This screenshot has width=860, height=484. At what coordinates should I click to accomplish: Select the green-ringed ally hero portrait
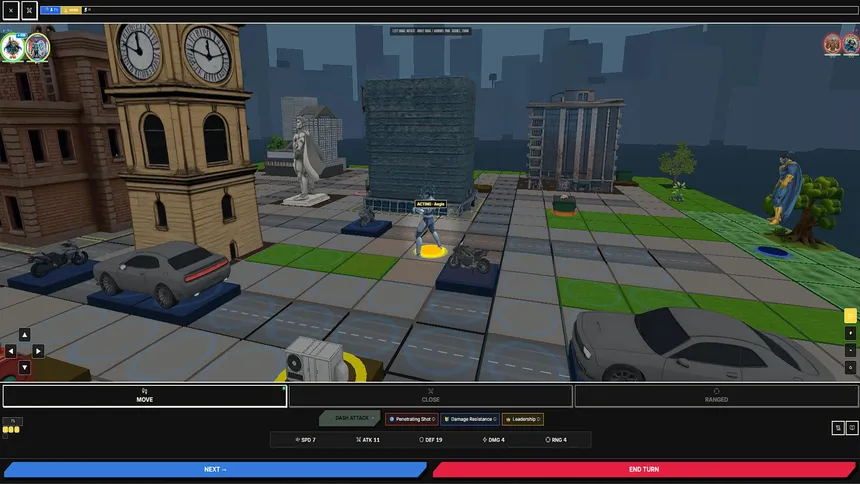pyautogui.click(x=12, y=48)
